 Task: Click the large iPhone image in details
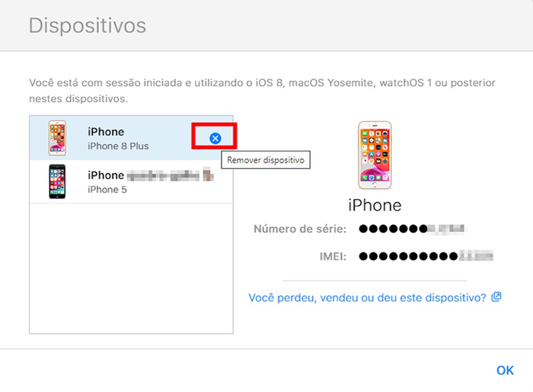point(375,155)
